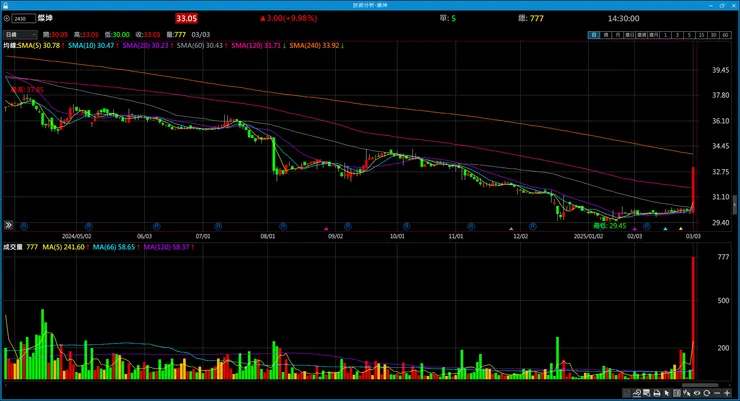The image size is (740, 401).
Task: Click the SMA(60) 30.43 indicator label
Action: (199, 45)
